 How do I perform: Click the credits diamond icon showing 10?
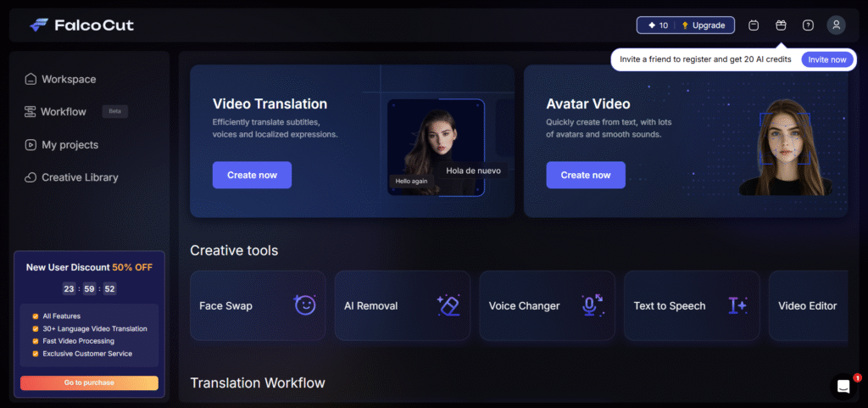click(652, 25)
